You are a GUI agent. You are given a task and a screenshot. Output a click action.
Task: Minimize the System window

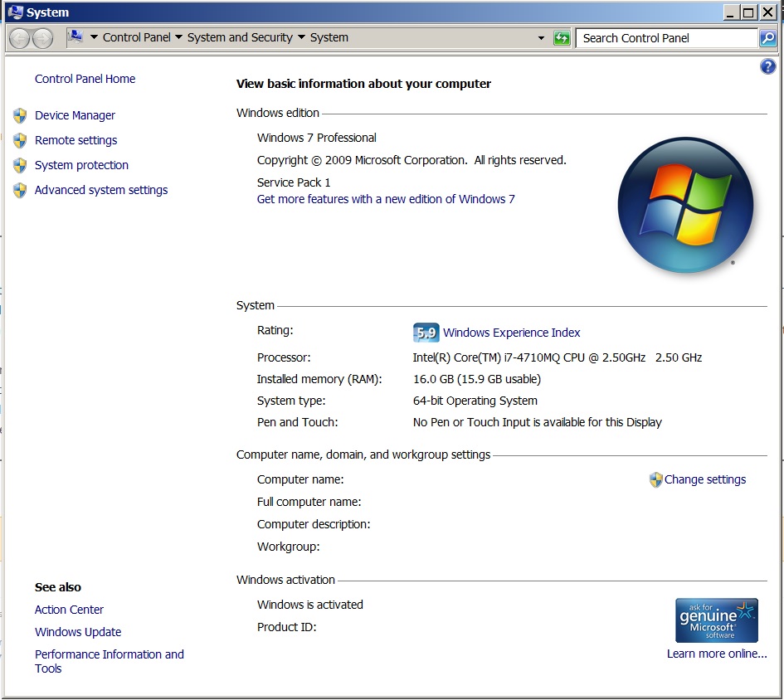tap(731, 12)
